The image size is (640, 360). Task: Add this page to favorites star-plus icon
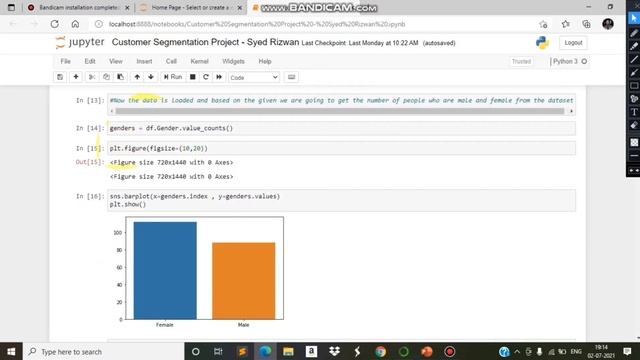tap(543, 24)
